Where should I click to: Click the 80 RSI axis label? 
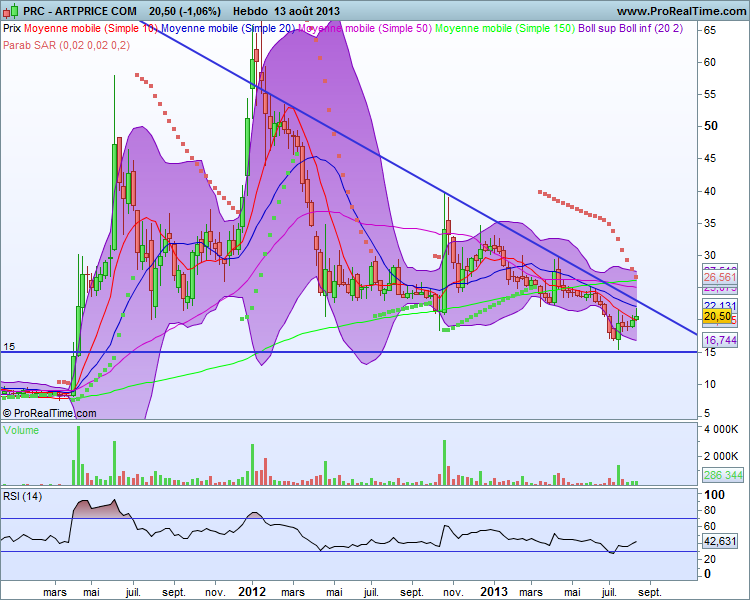tap(710, 511)
